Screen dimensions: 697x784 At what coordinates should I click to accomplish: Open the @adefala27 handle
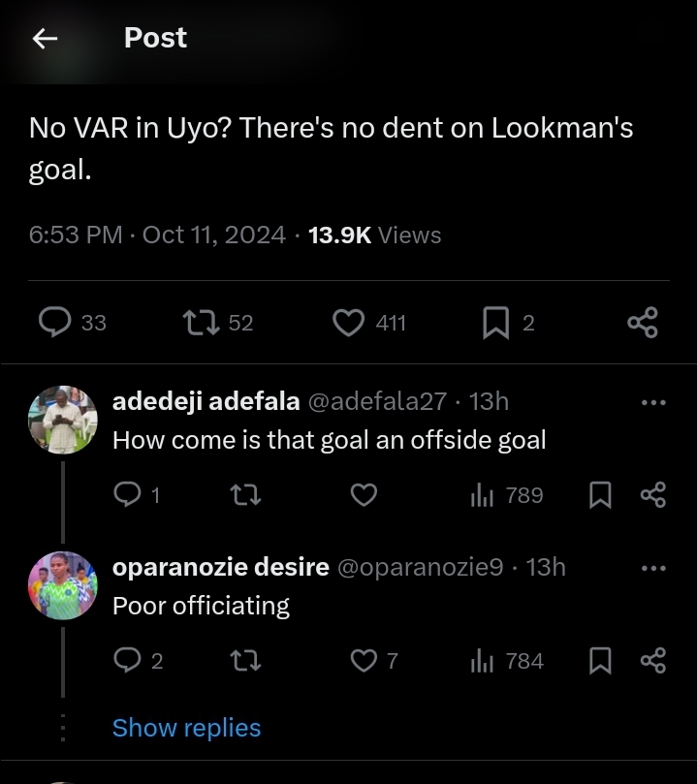coord(377,401)
